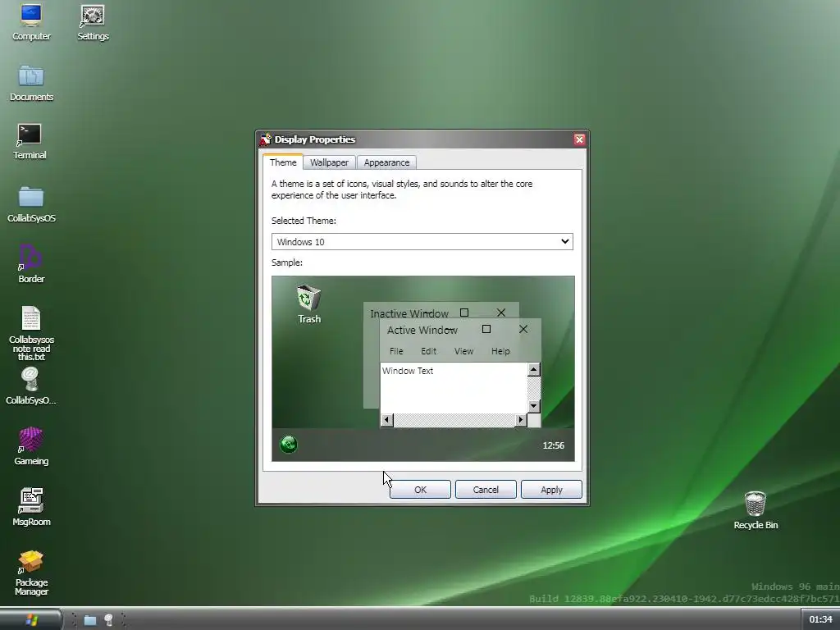Select the Collabsysos note read this.txt file

[x=31, y=333]
